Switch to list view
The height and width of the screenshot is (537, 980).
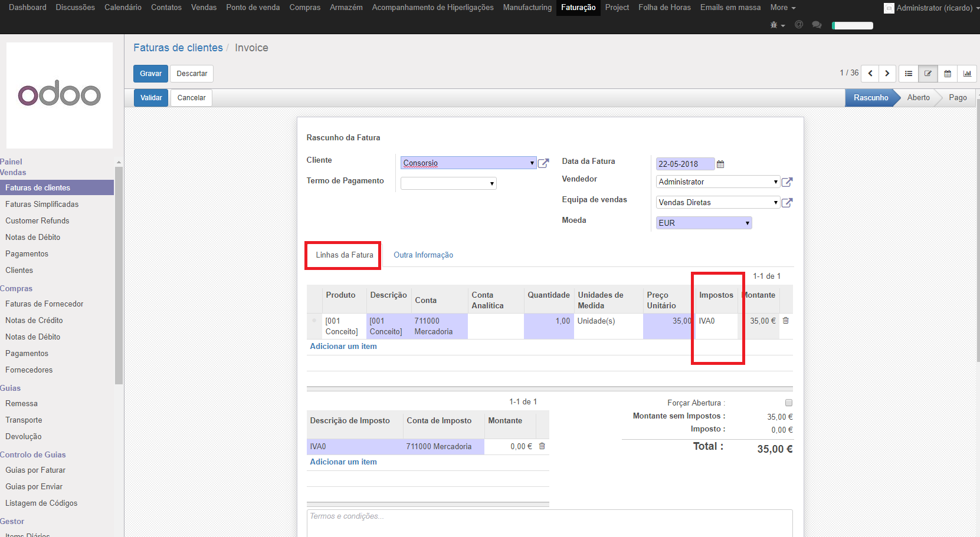(x=909, y=74)
